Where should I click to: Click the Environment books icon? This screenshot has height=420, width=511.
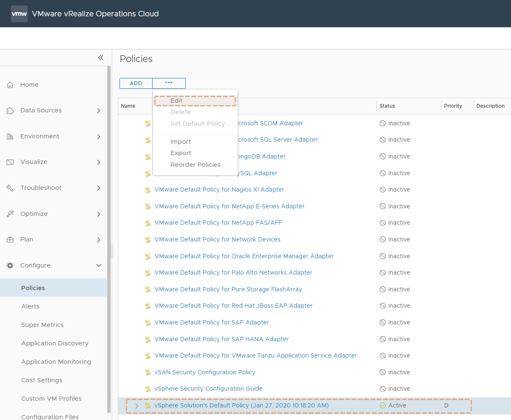pyautogui.click(x=10, y=136)
